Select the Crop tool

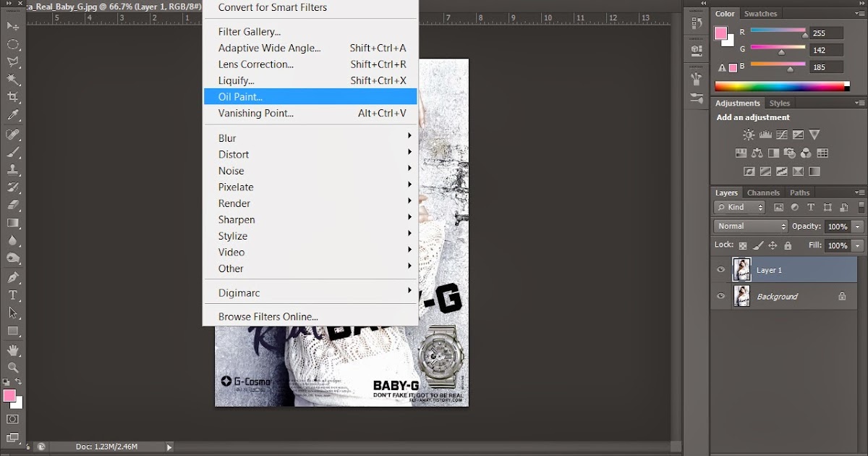[x=13, y=97]
